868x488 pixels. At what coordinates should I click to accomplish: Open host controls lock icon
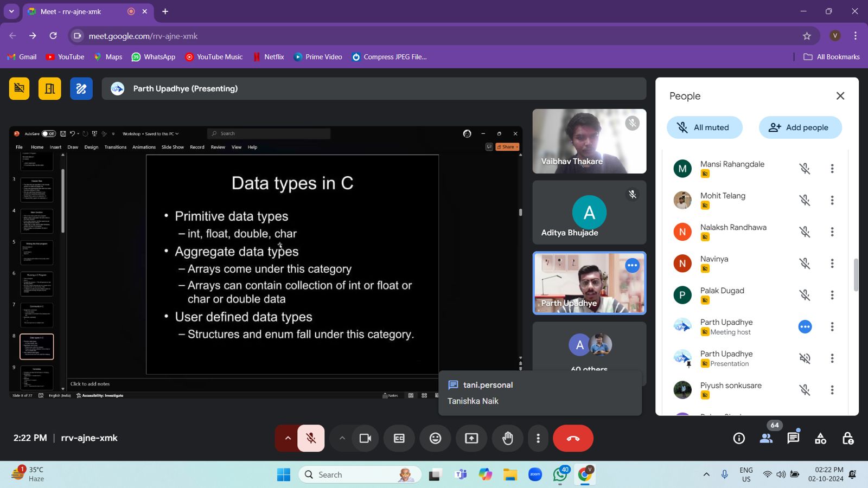[847, 438]
